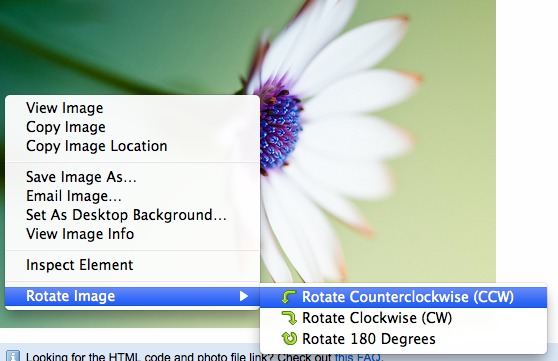The image size is (558, 361).
Task: Choose Email Image… option
Action: (132, 196)
